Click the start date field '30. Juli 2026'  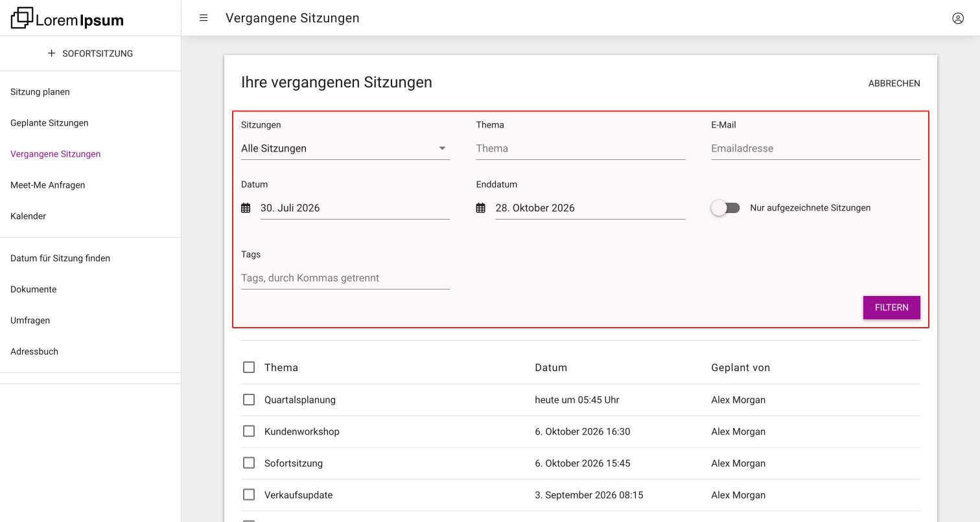tap(355, 208)
